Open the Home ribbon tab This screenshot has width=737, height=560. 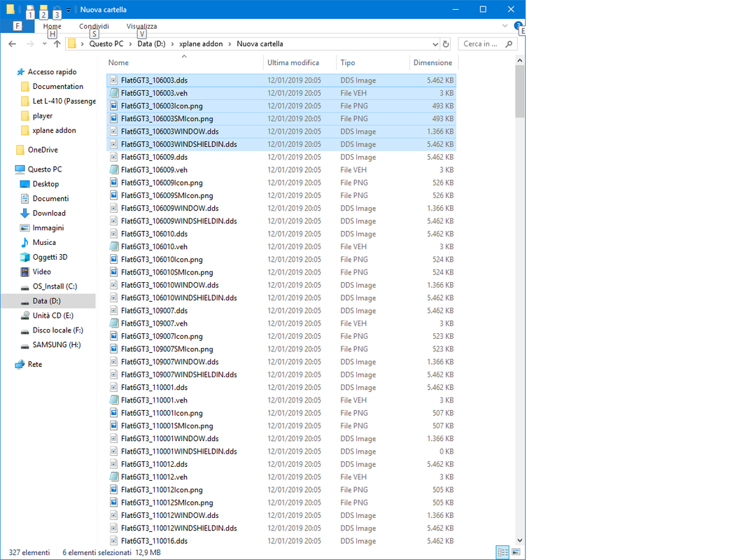pyautogui.click(x=52, y=27)
